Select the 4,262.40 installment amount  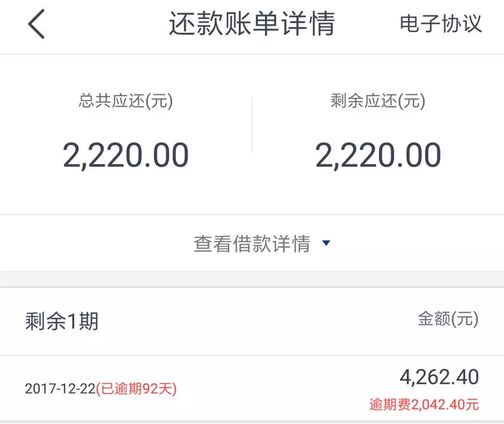pyautogui.click(x=439, y=377)
